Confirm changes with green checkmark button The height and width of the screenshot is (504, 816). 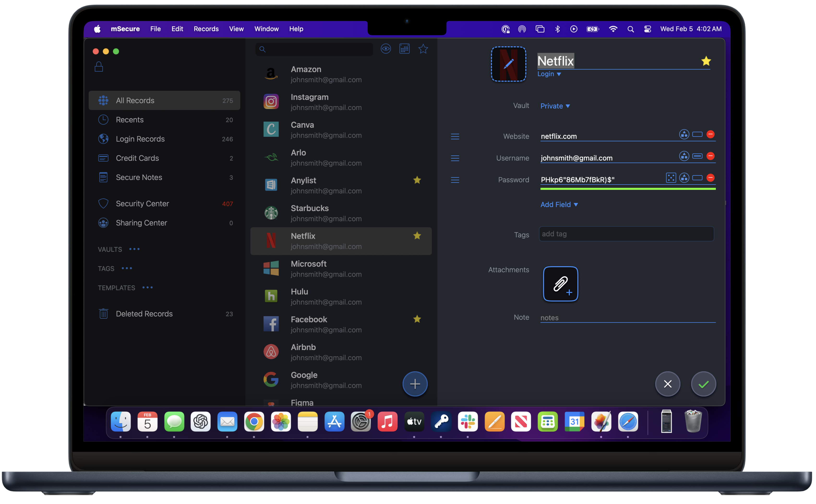(x=703, y=384)
